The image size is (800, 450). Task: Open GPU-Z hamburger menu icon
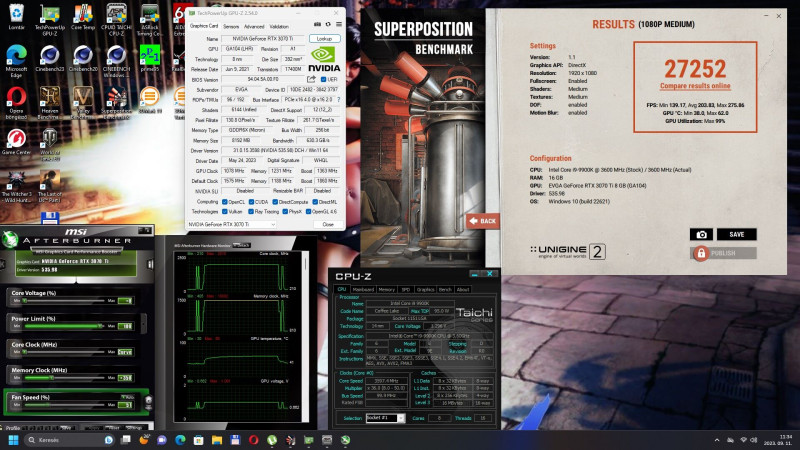tap(339, 24)
